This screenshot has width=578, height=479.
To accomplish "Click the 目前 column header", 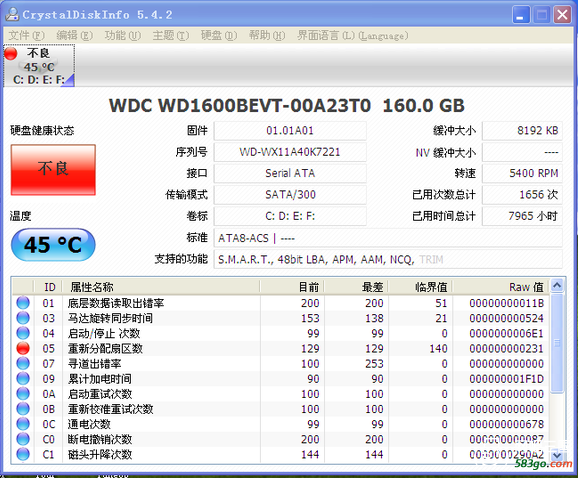I will click(293, 287).
